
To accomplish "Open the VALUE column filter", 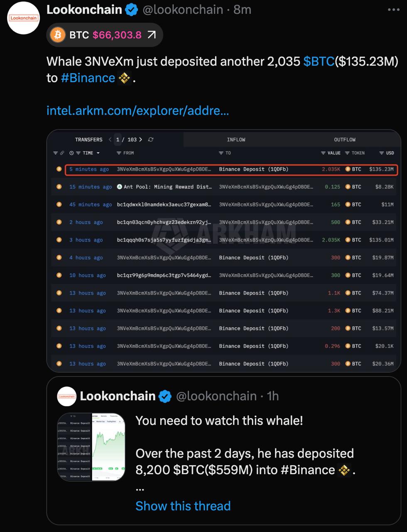I will [x=323, y=153].
